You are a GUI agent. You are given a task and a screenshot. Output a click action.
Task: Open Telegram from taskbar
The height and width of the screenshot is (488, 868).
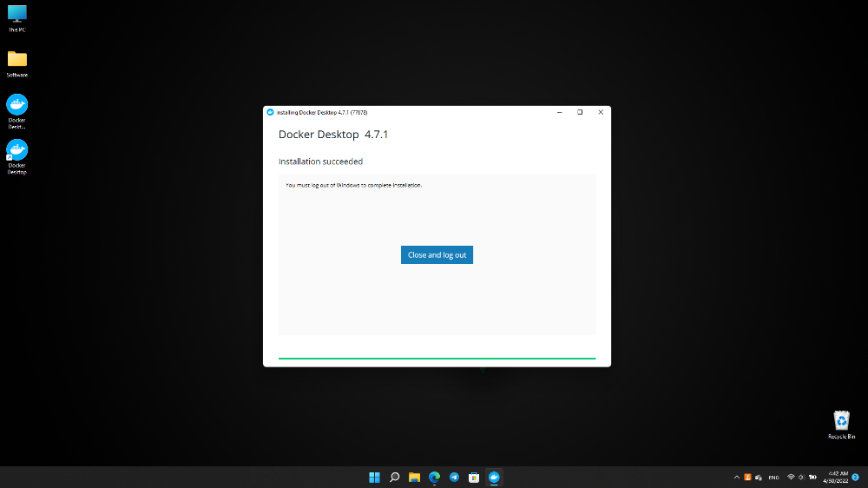(455, 477)
